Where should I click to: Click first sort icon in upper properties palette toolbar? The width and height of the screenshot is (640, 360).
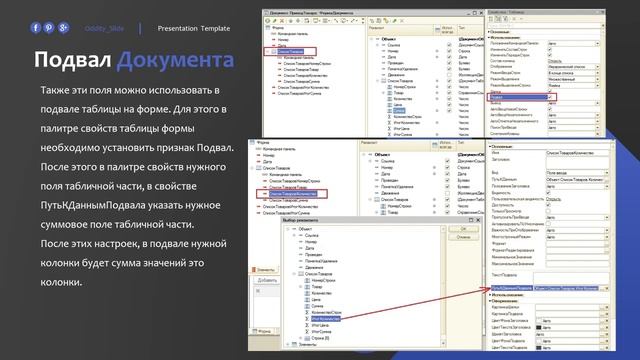point(491,19)
